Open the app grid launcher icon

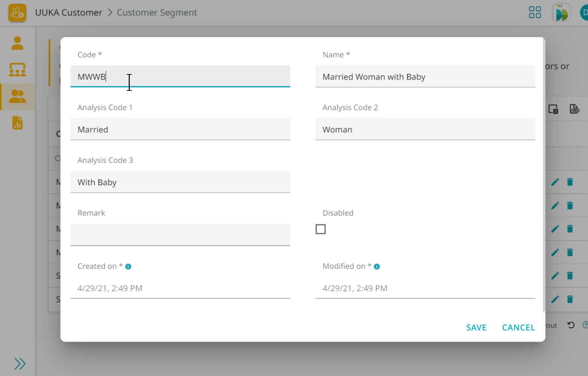click(x=535, y=13)
